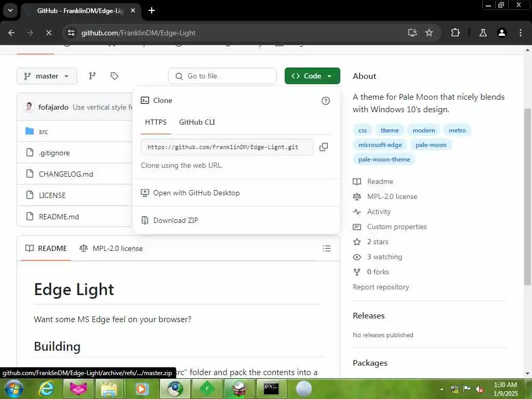
Task: Open Windows Media Player in taskbar
Action: (x=141, y=389)
